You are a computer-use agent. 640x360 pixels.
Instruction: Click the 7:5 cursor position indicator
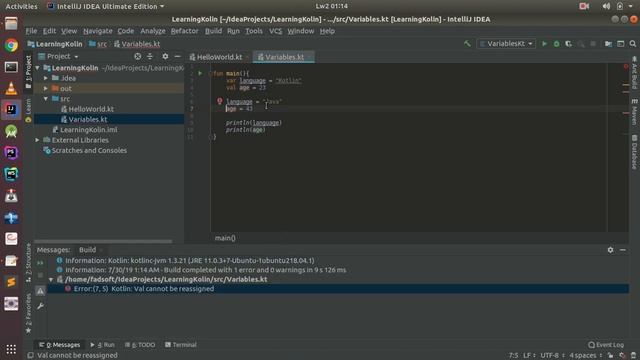pos(513,356)
